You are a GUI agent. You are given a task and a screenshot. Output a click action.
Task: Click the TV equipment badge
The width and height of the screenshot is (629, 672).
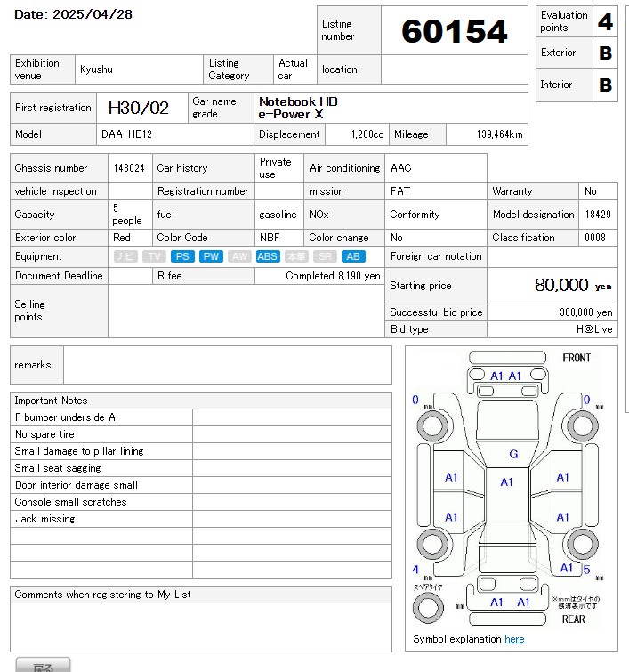tap(154, 256)
